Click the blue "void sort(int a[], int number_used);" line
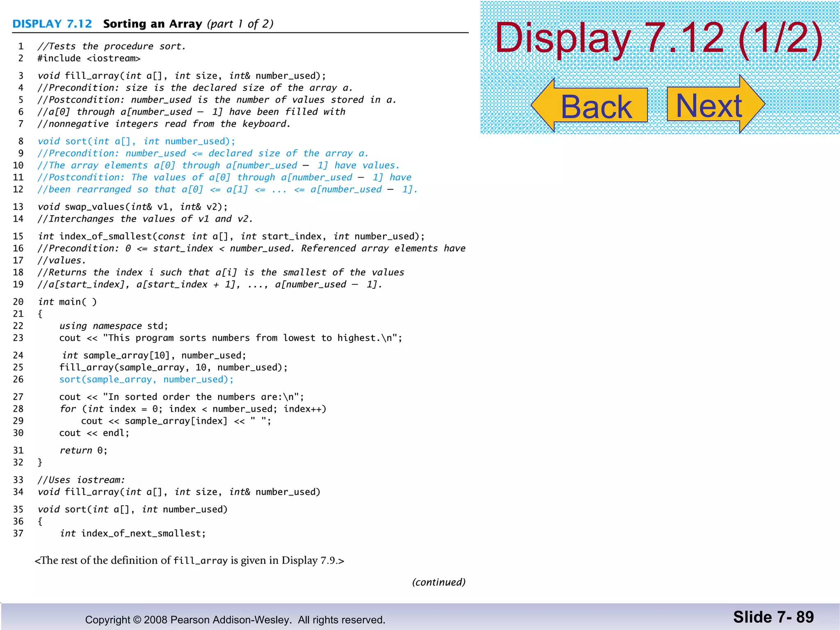Screen dimensions: 840x630 coord(137,142)
